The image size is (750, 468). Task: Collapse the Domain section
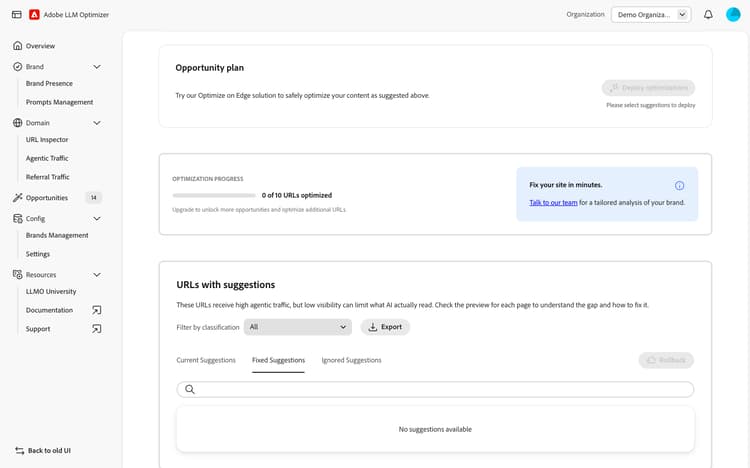pyautogui.click(x=97, y=123)
